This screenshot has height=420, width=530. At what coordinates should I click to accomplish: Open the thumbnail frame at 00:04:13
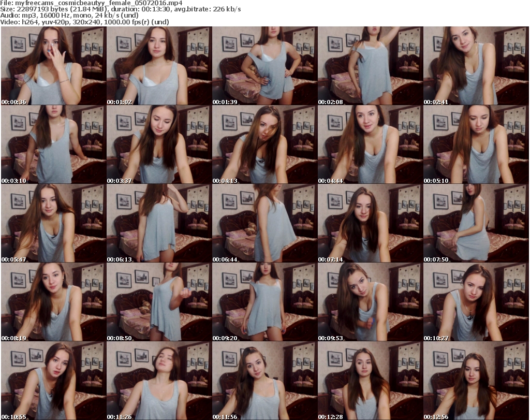[264, 144]
